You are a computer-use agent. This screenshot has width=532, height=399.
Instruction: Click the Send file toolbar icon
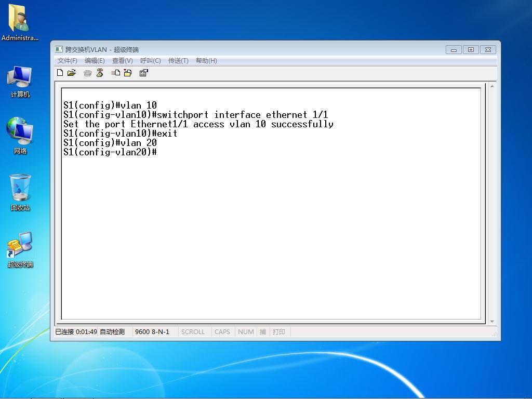click(x=116, y=73)
